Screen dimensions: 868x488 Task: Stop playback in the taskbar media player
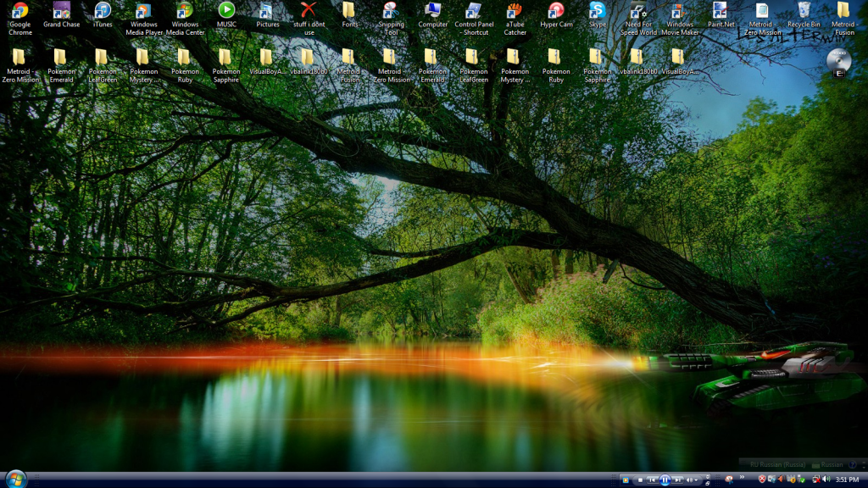click(x=640, y=480)
